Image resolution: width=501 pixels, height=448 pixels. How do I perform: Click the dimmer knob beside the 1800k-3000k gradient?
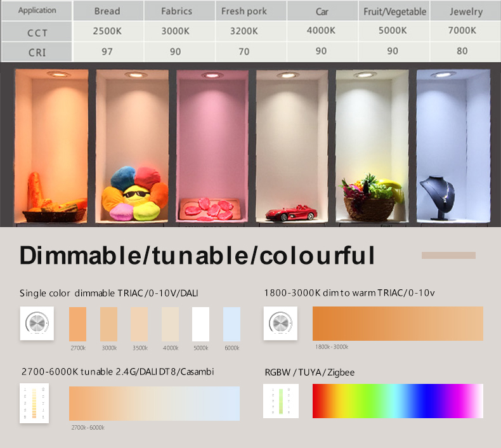point(280,324)
